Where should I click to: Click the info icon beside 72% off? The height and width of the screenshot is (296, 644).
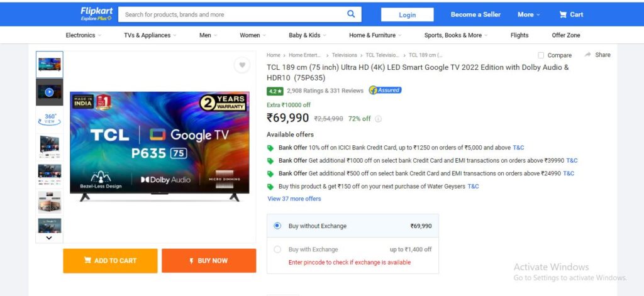coord(378,119)
